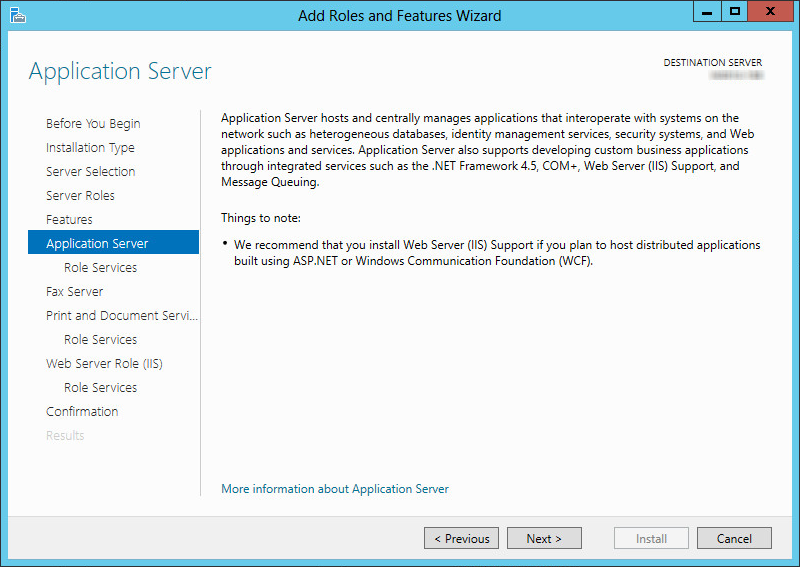Select Server Selection in the sidebar

coord(90,171)
